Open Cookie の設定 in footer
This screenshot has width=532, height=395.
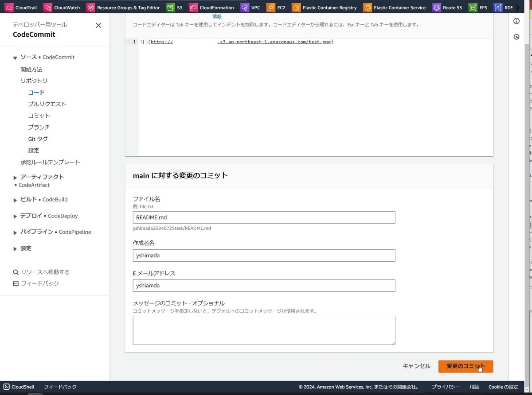coord(503,387)
